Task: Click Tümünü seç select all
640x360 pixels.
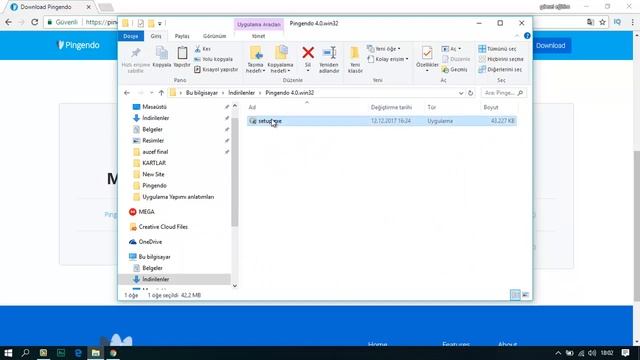Action: [x=498, y=49]
